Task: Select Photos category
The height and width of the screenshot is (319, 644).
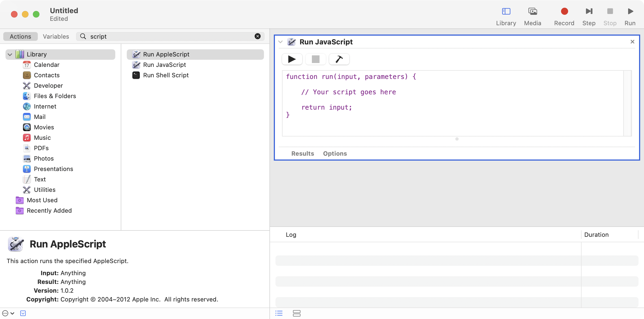Action: coord(44,158)
